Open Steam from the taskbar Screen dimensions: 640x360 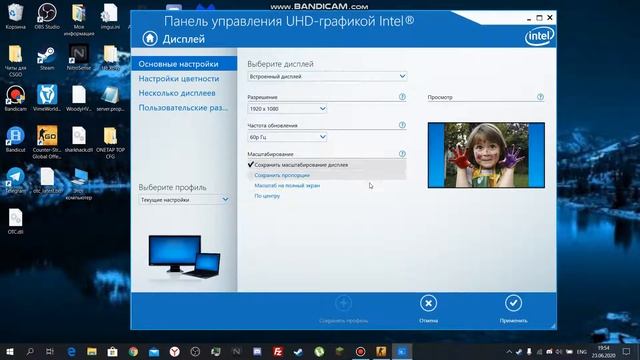[298, 351]
